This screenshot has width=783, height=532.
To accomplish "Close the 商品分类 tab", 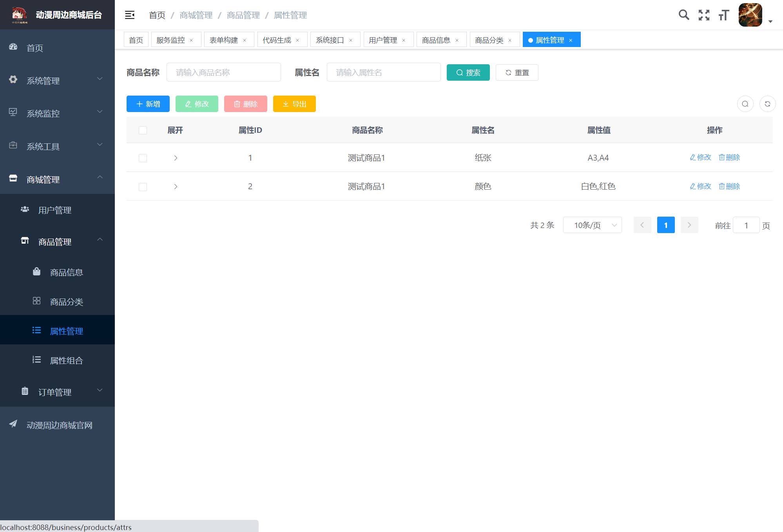I will point(510,40).
